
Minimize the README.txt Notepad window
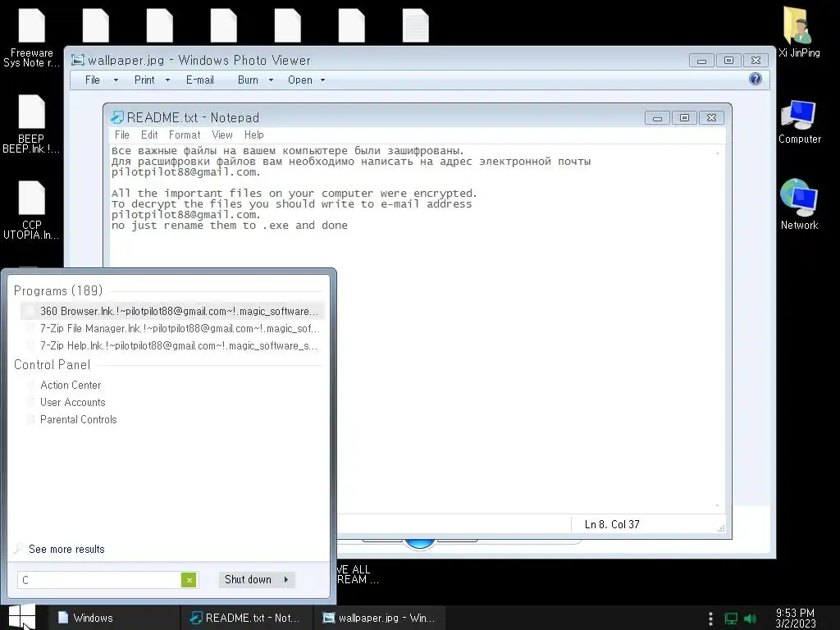[657, 118]
